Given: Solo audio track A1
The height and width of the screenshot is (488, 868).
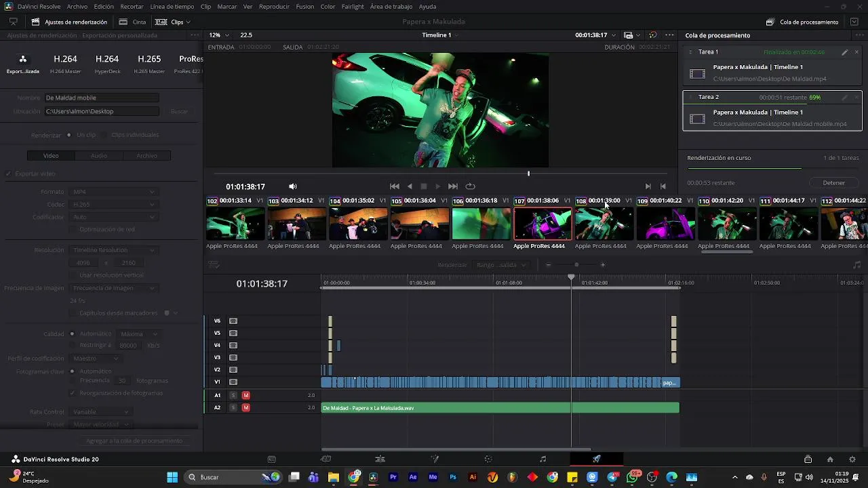Looking at the screenshot, I should tap(233, 395).
